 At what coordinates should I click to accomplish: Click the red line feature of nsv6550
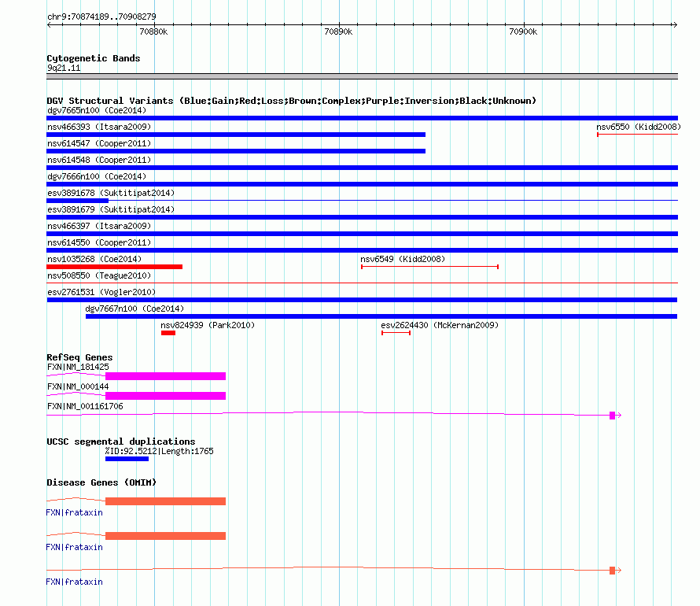638,135
